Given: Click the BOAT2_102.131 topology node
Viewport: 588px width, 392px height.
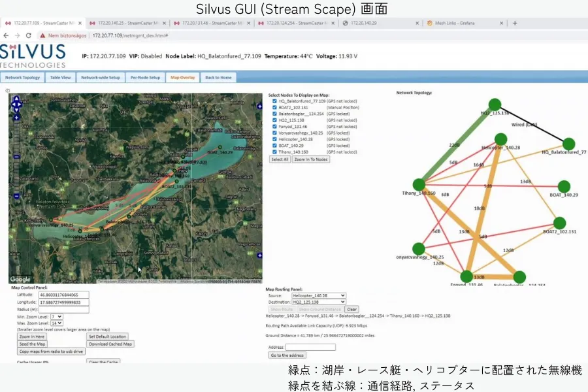Looking at the screenshot, I should point(559,223).
